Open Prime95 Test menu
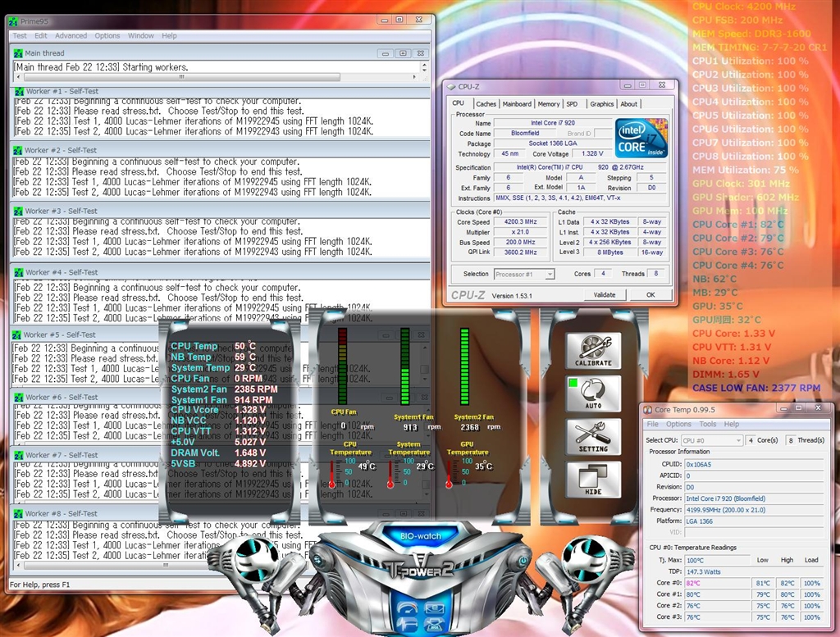This screenshot has width=840, height=637. [x=20, y=36]
